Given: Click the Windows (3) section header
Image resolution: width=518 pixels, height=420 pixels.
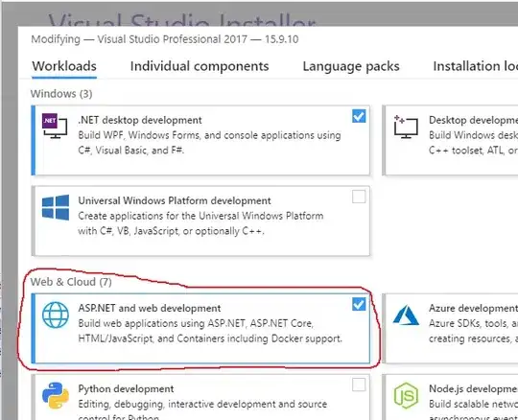Looking at the screenshot, I should point(61,94).
